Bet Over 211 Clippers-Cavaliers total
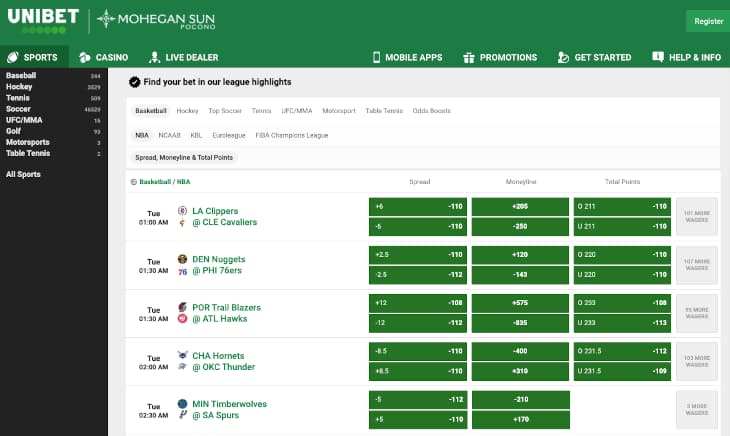Screen dimensions: 730x436 [x=622, y=207]
